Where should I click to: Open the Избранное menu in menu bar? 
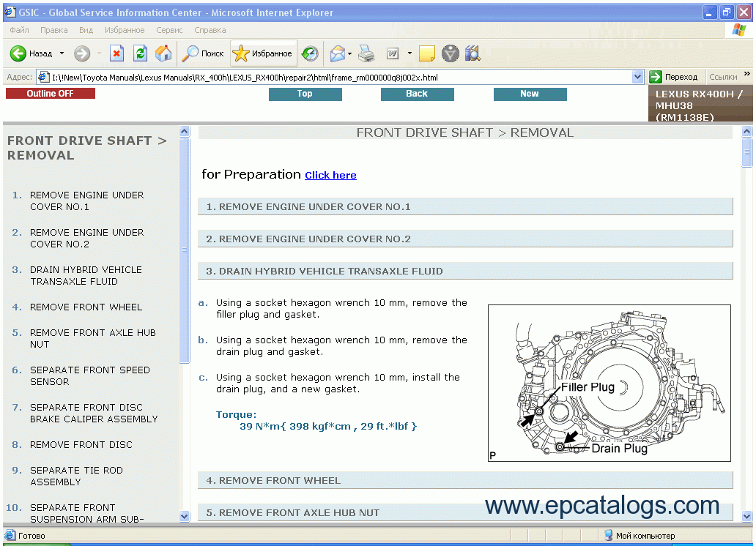pos(125,30)
